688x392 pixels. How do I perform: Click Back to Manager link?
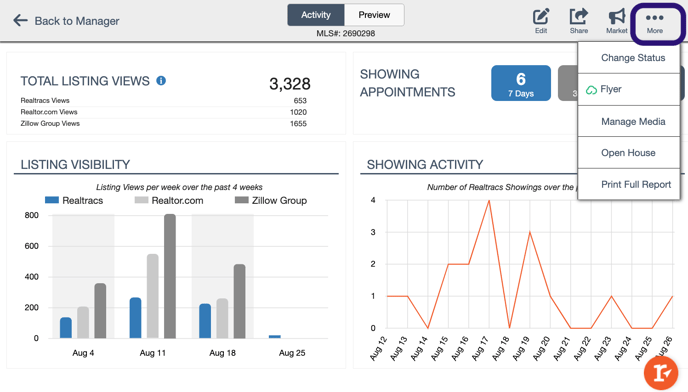tap(77, 21)
